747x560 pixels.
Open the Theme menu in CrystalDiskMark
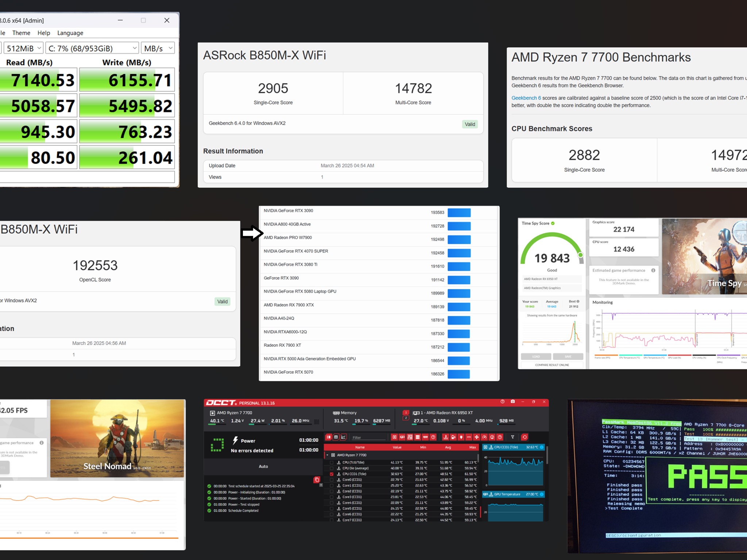point(21,33)
